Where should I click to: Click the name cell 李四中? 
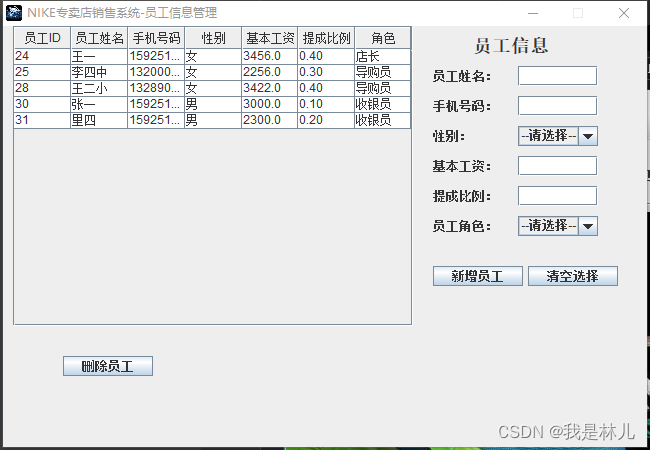(99, 73)
